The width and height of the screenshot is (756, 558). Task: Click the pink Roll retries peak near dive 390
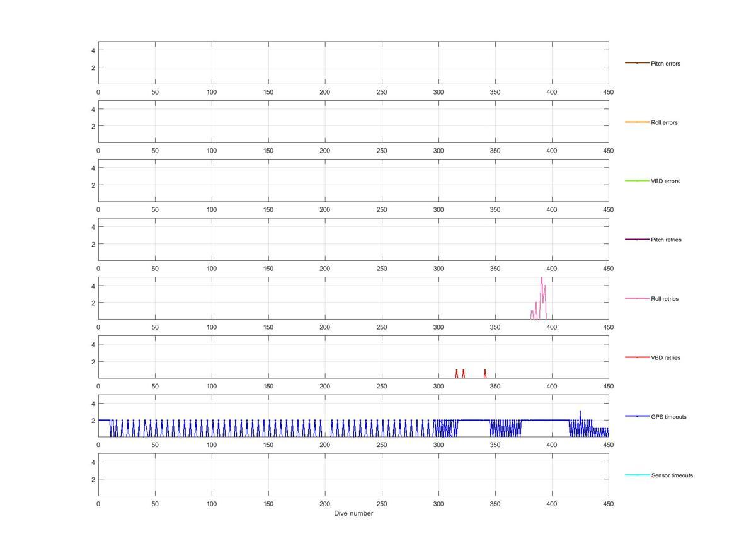click(541, 279)
